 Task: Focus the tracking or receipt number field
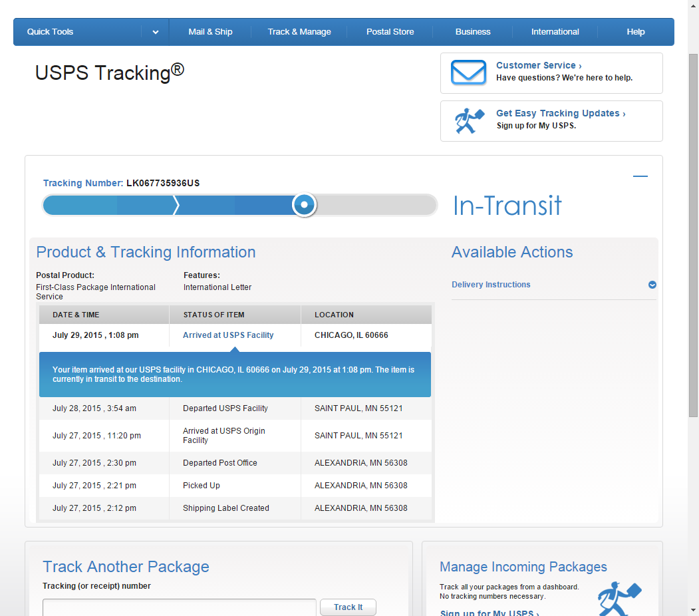tap(179, 607)
